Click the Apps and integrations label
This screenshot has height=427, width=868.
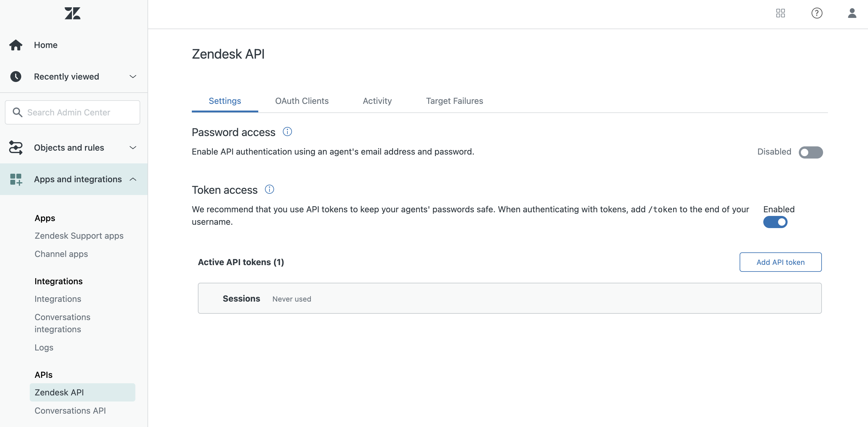78,179
